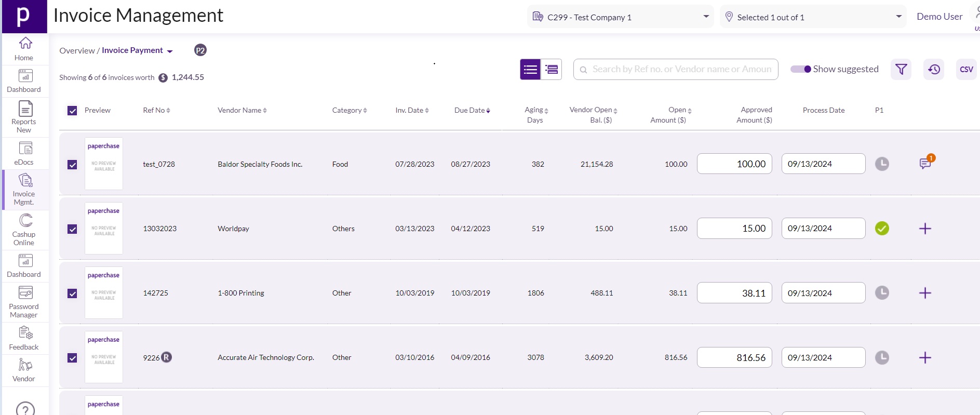Screen dimensions: 980x415
Task: Deselect the Accurate Air Technology invoice
Action: [72, 358]
